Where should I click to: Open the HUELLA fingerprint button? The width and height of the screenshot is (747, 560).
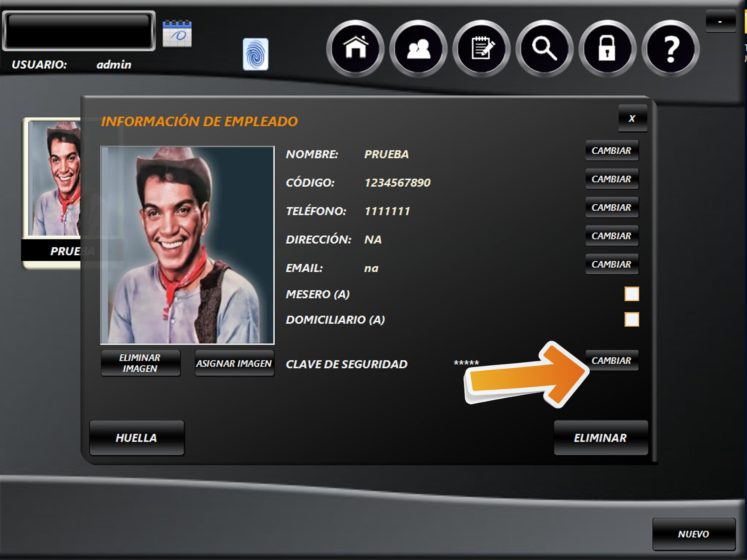[137, 438]
